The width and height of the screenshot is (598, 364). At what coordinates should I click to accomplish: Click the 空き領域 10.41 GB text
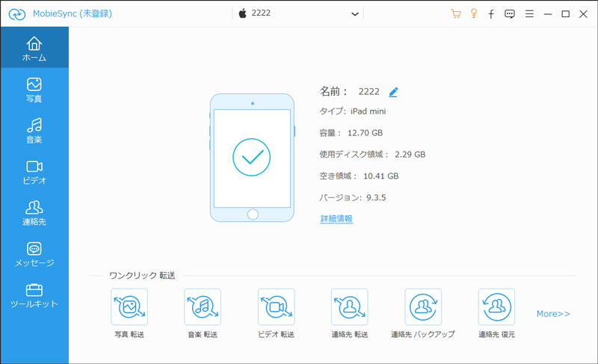(359, 176)
